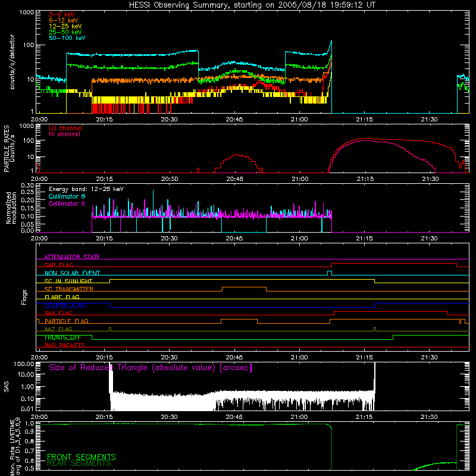This screenshot has width=476, height=476.
Task: Click the 21:30 tick under the SAS plot
Action: pos(429,417)
